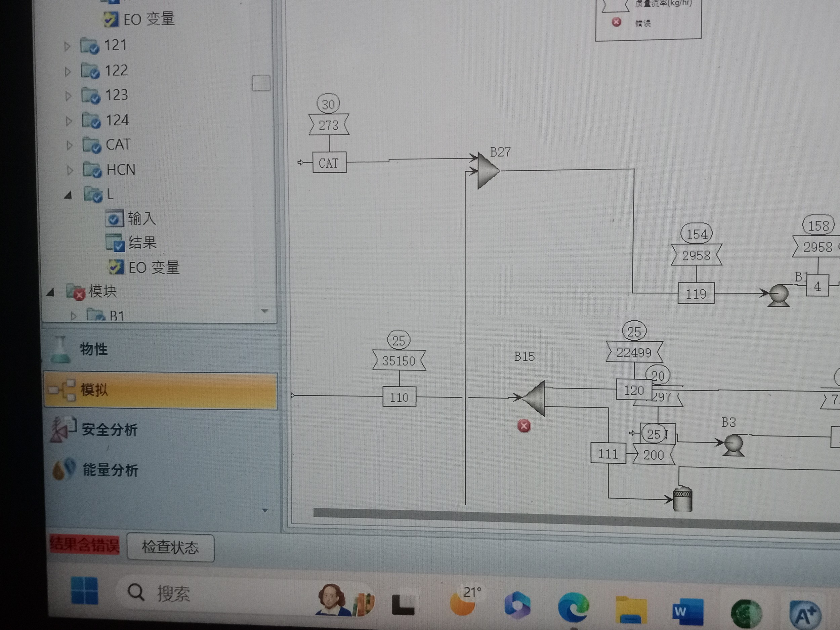This screenshot has width=840, height=630.
Task: Click the 30 temperature bubble above CAT
Action: [329, 104]
